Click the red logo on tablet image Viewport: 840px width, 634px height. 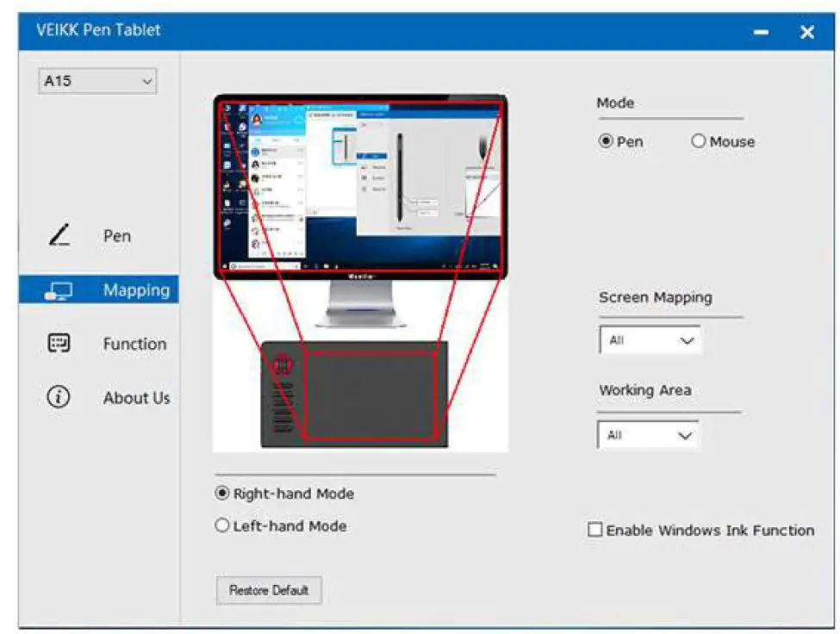[281, 366]
